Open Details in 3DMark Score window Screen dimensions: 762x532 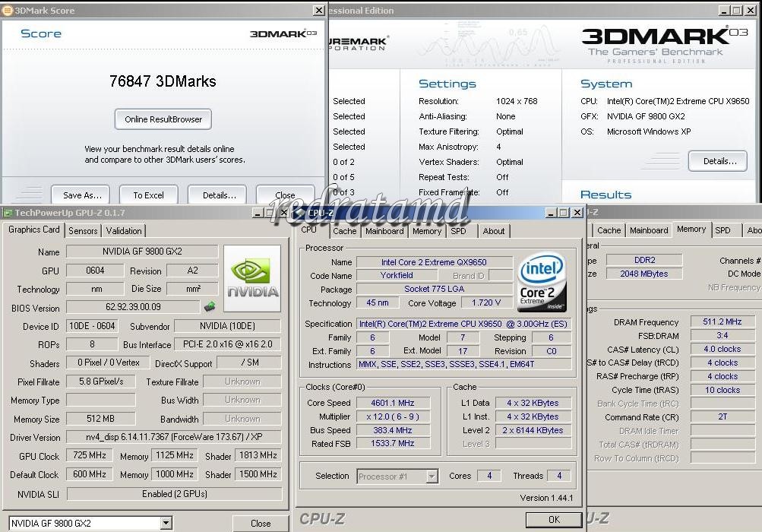pos(217,195)
